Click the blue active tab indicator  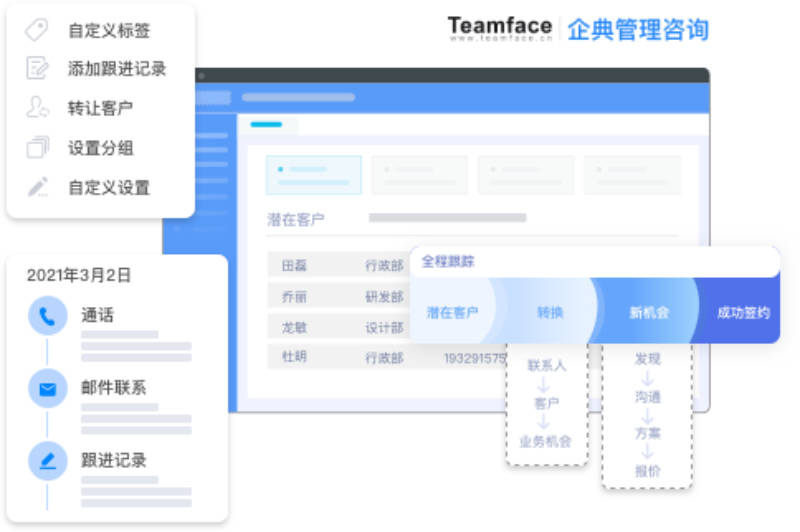[266, 124]
